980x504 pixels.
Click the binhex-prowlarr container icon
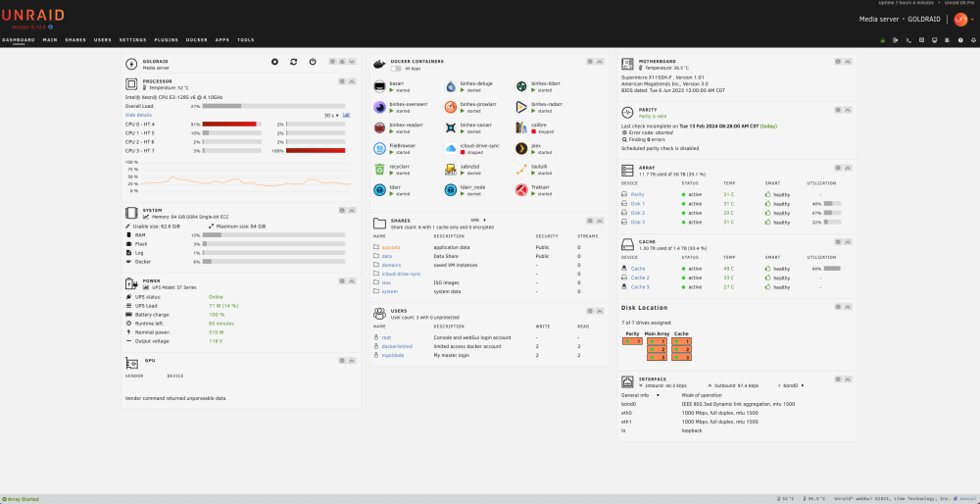click(x=451, y=107)
